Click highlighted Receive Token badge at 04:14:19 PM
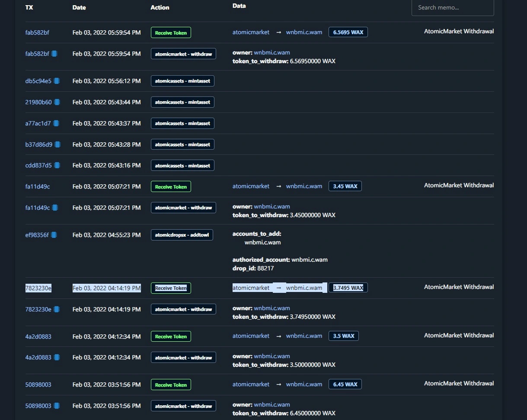This screenshot has height=420, width=527. point(171,288)
